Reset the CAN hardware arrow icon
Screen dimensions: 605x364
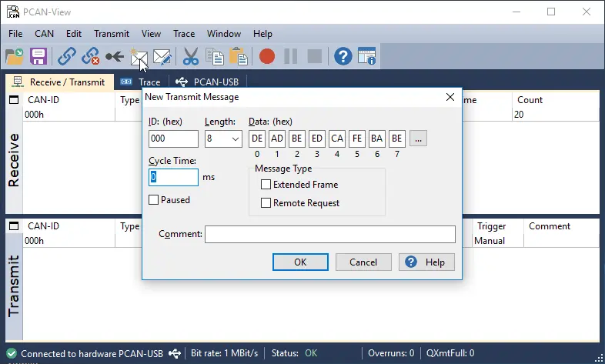pos(115,57)
